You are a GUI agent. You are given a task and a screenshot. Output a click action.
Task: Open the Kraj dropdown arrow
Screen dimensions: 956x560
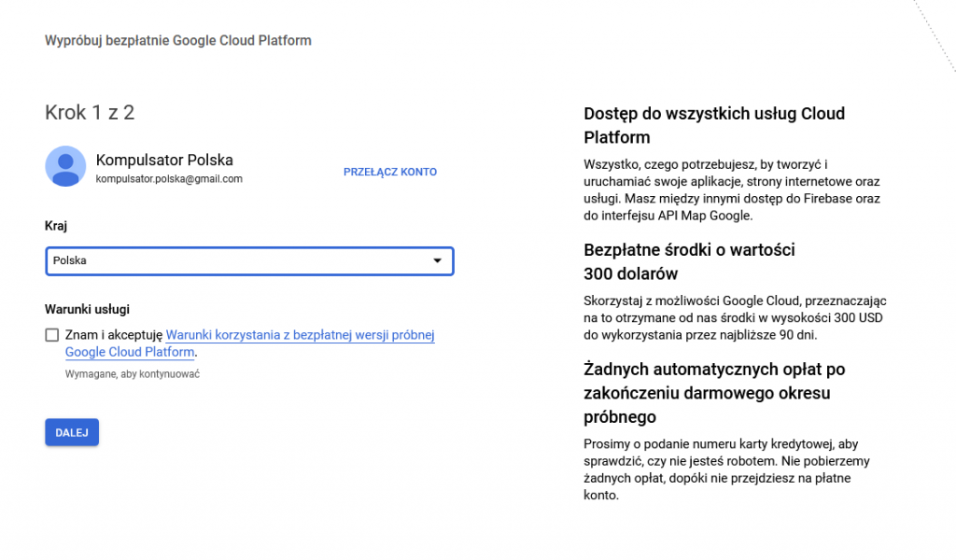[x=437, y=260]
